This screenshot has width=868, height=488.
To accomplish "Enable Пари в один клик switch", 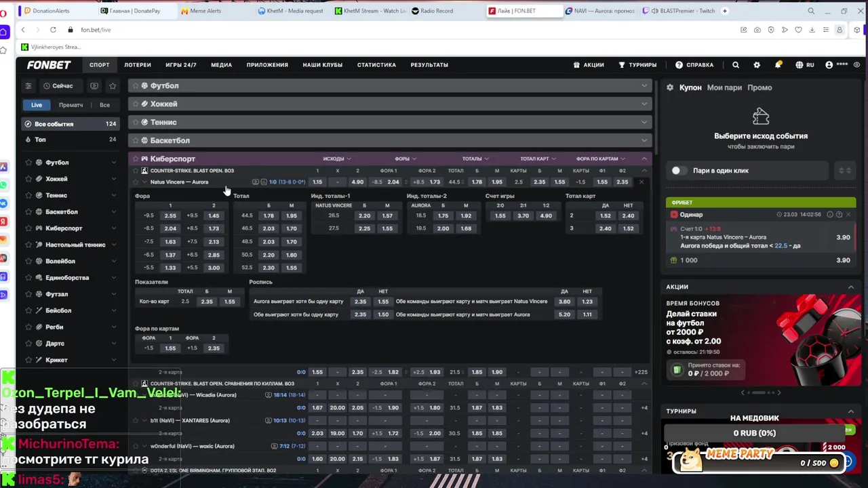I will coord(678,171).
